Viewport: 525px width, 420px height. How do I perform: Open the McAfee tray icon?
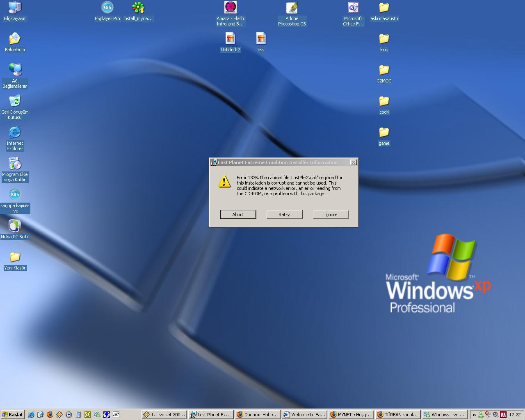[x=503, y=415]
